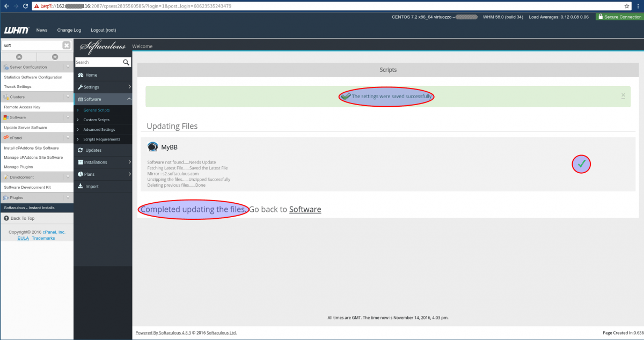The width and height of the screenshot is (644, 340).
Task: Open the EULA link in sidebar footer
Action: [23, 238]
